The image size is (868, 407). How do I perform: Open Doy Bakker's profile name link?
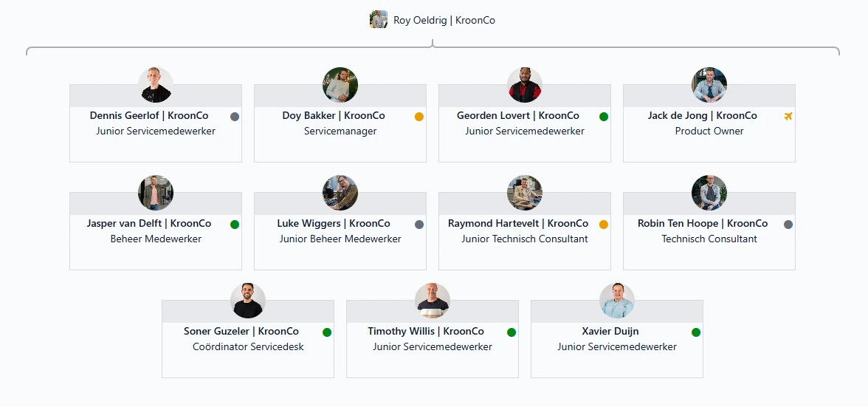tap(334, 116)
